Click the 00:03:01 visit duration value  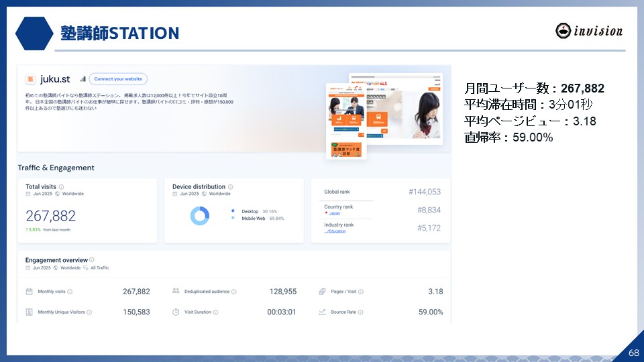(281, 312)
